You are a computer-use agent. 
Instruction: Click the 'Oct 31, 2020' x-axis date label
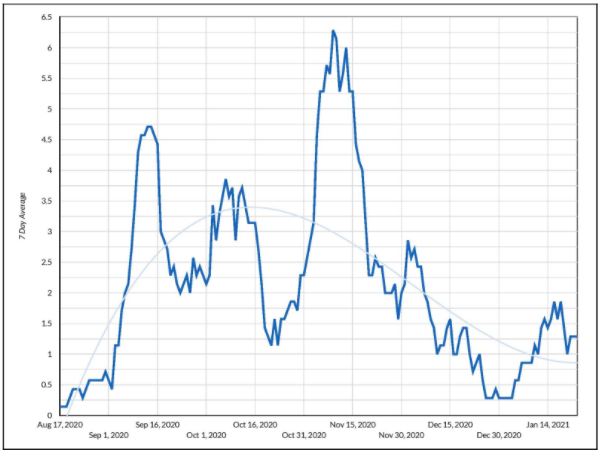coord(304,435)
